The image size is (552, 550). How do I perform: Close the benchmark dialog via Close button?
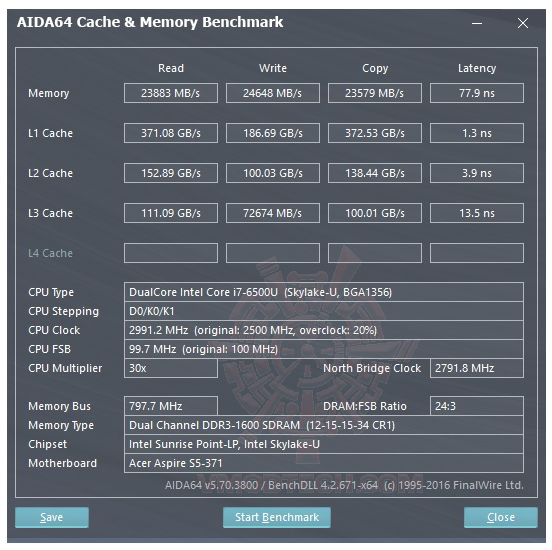(x=501, y=517)
